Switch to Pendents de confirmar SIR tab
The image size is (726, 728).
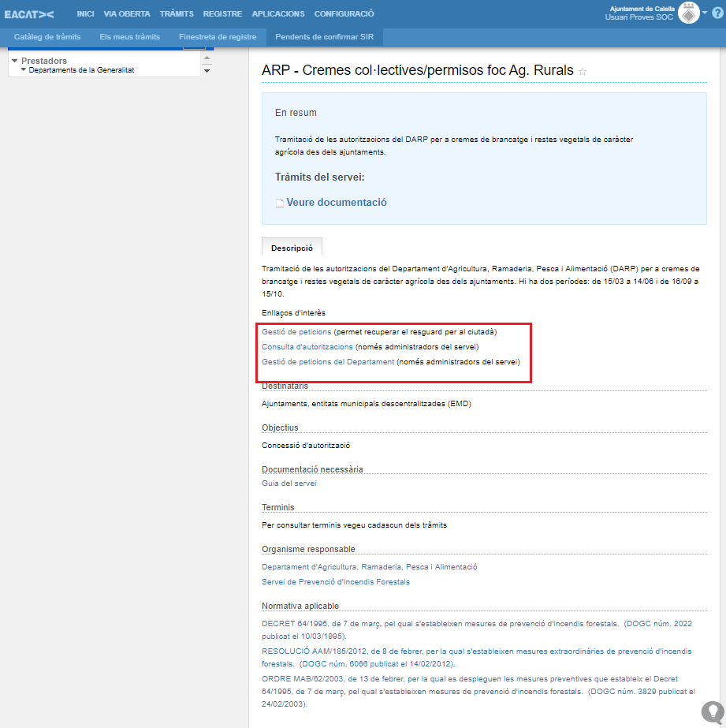[x=324, y=37]
